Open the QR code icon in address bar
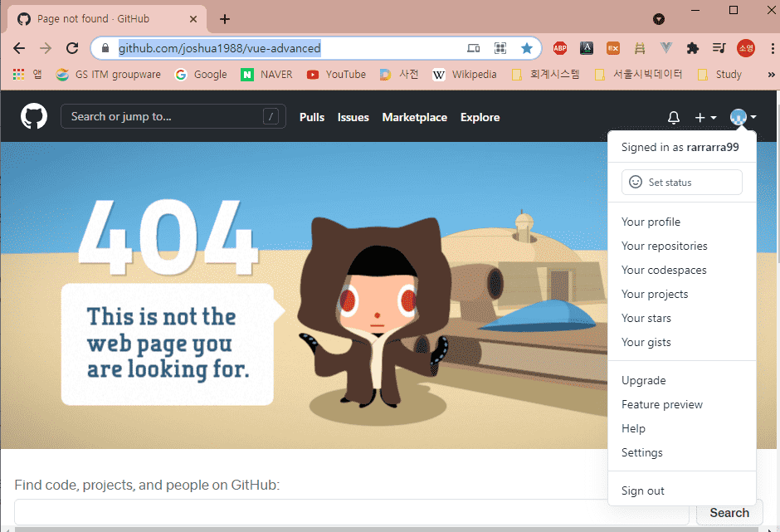The image size is (780, 532). coord(500,48)
